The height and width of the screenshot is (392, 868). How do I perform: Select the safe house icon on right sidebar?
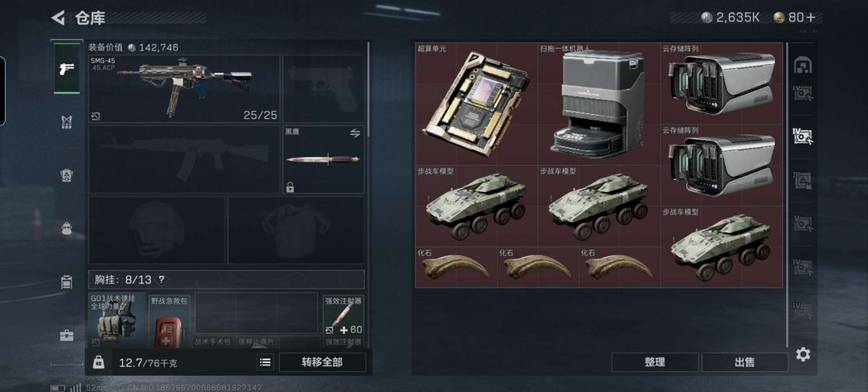coord(802,65)
